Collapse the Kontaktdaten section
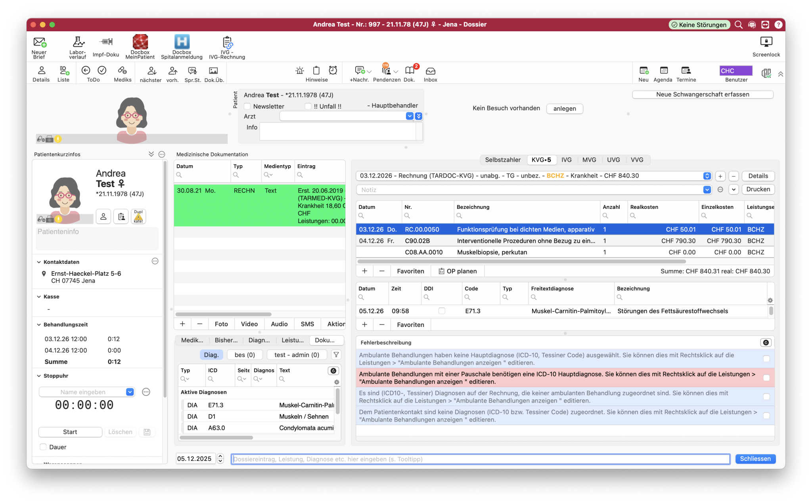This screenshot has width=812, height=504. point(39,262)
